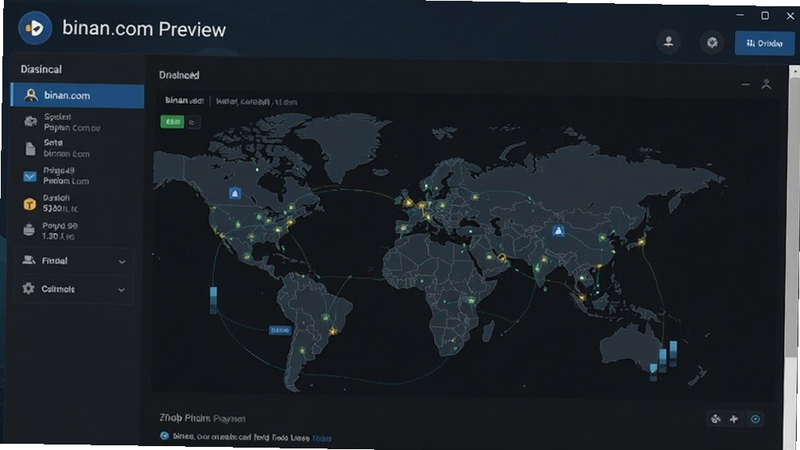Collapse the panel using the minimize dash icon
The height and width of the screenshot is (450, 800).
click(x=745, y=85)
